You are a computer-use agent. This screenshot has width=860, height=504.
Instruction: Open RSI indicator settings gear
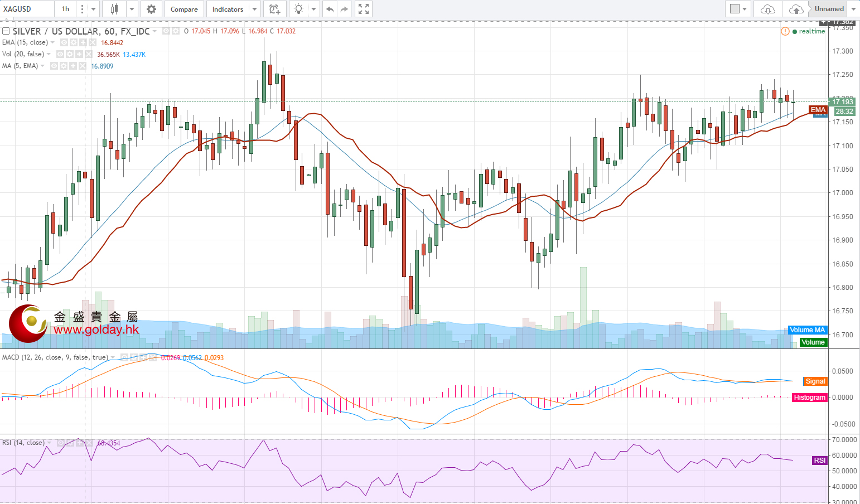[x=70, y=443]
